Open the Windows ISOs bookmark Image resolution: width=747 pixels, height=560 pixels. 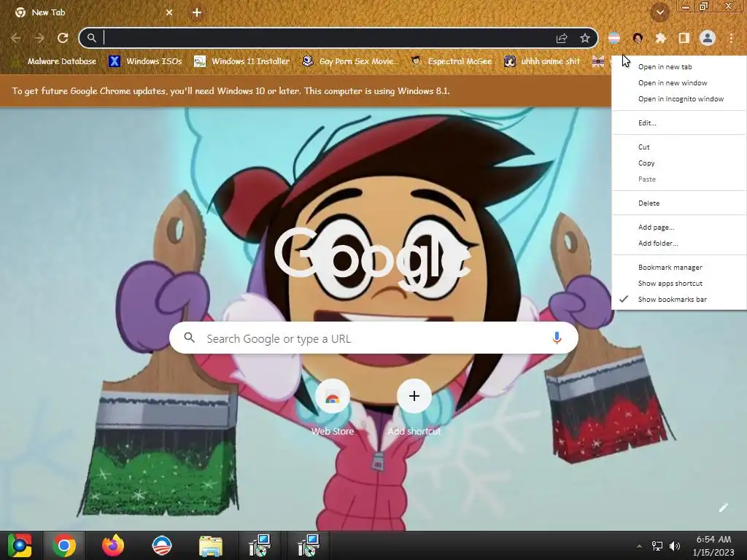click(x=145, y=61)
